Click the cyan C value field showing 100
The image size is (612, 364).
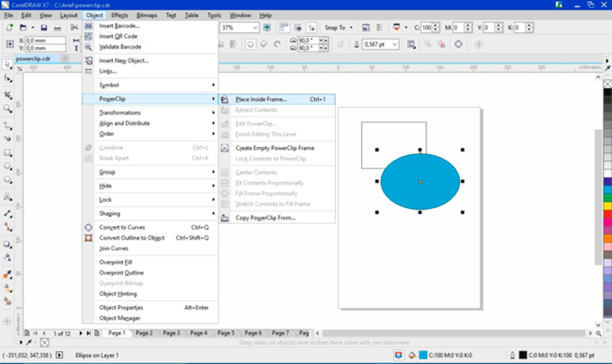(x=427, y=27)
